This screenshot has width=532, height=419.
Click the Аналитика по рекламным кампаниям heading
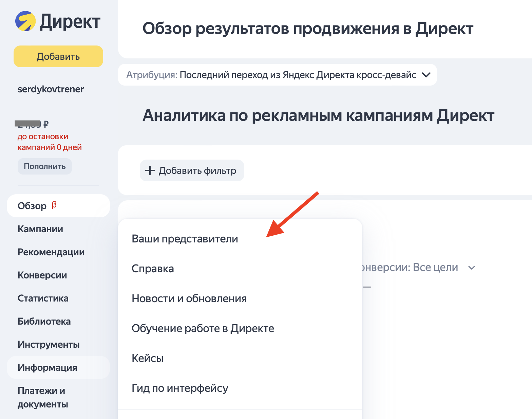(318, 115)
